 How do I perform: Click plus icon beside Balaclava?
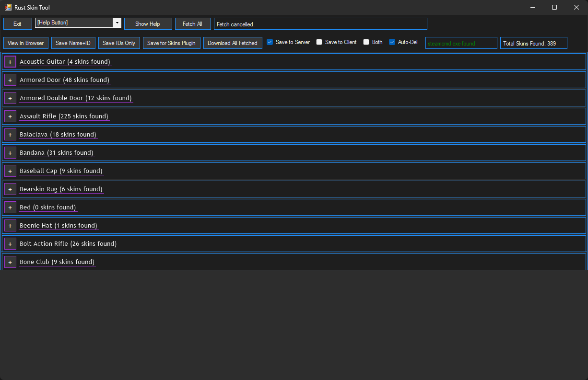pos(10,135)
